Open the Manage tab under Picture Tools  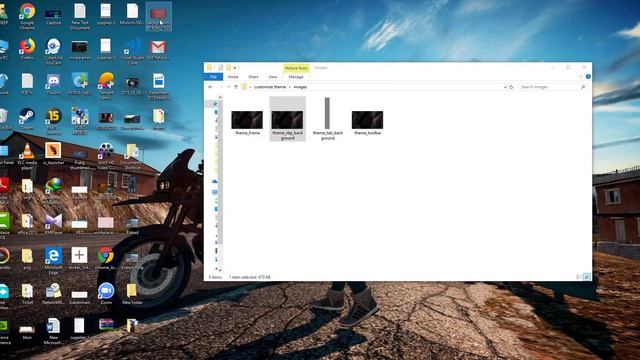(x=296, y=77)
